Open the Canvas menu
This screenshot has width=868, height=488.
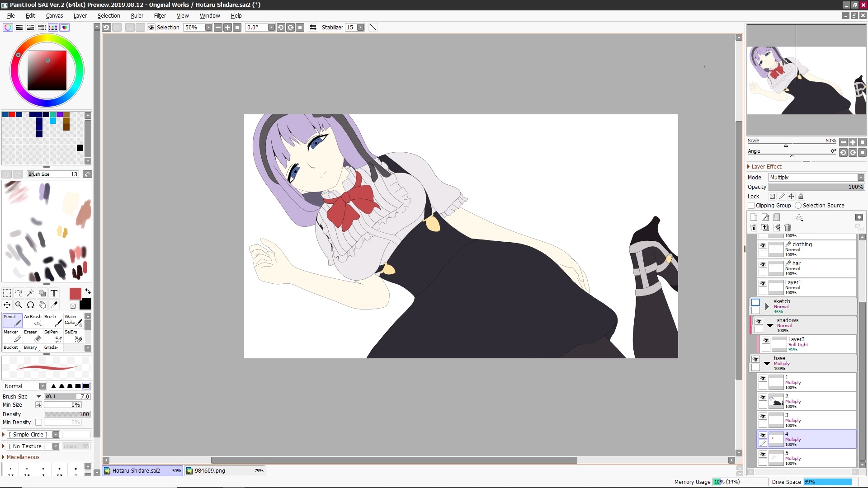pos(54,16)
